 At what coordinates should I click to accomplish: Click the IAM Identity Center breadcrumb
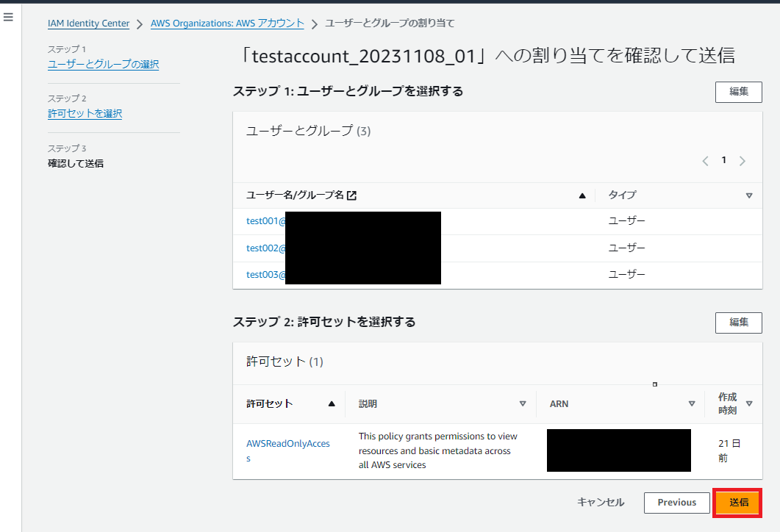[88, 24]
